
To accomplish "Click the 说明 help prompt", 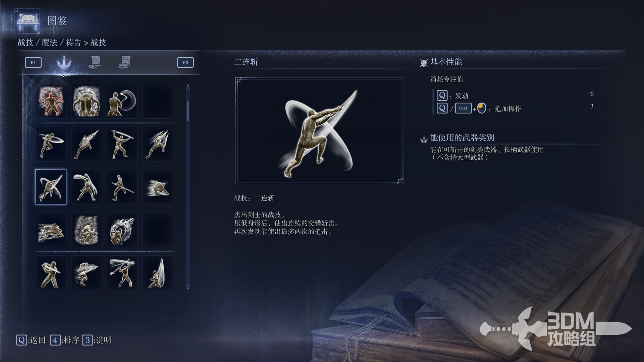I will tap(97, 340).
